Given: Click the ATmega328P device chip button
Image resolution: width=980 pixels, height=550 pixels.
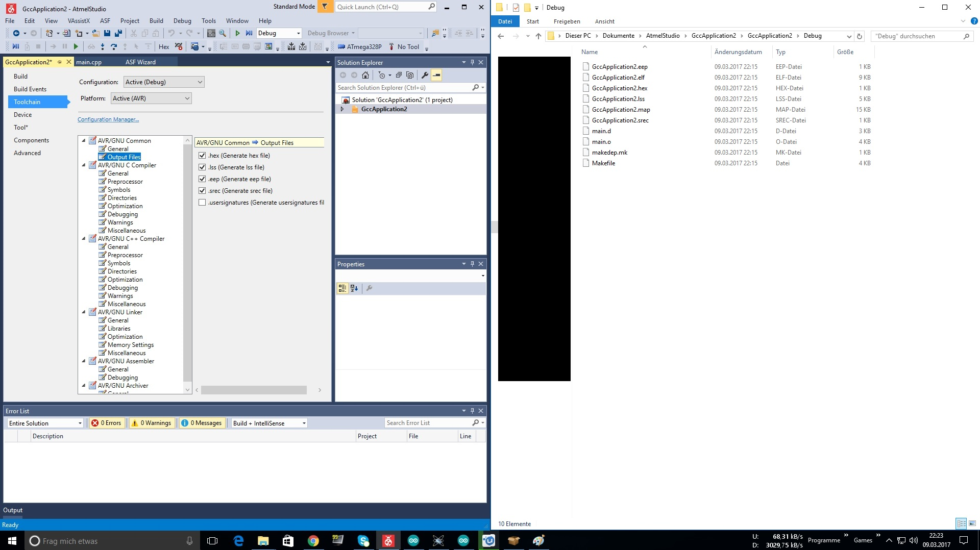Looking at the screenshot, I should [x=360, y=47].
